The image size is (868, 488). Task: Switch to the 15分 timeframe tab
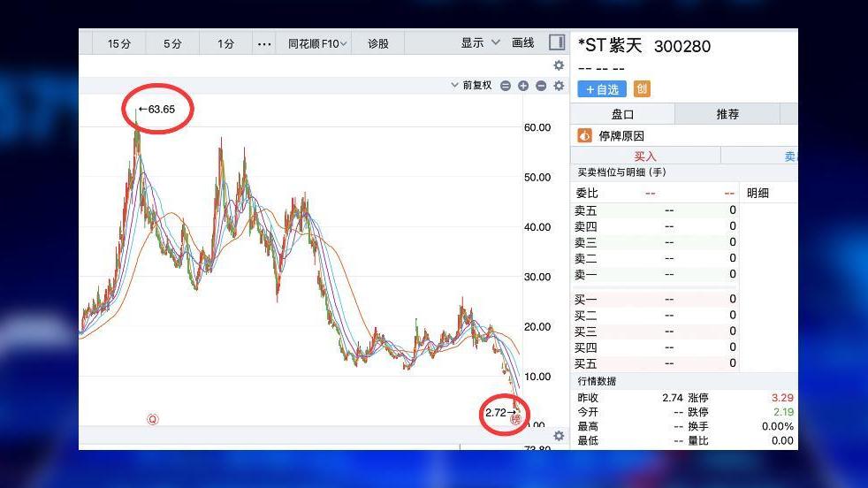(x=119, y=43)
